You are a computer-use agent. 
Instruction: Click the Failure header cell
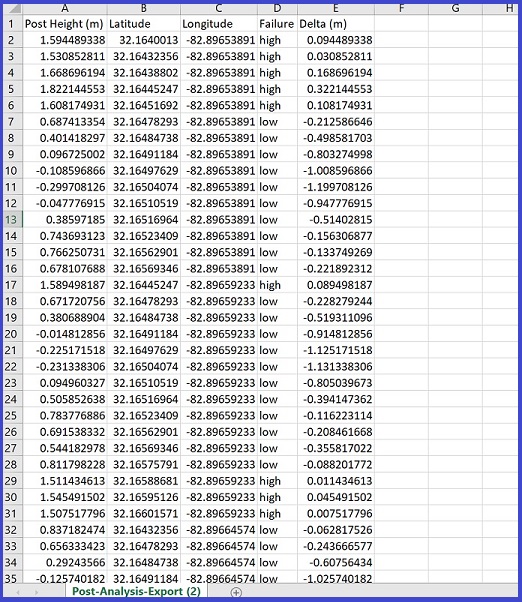(x=277, y=24)
